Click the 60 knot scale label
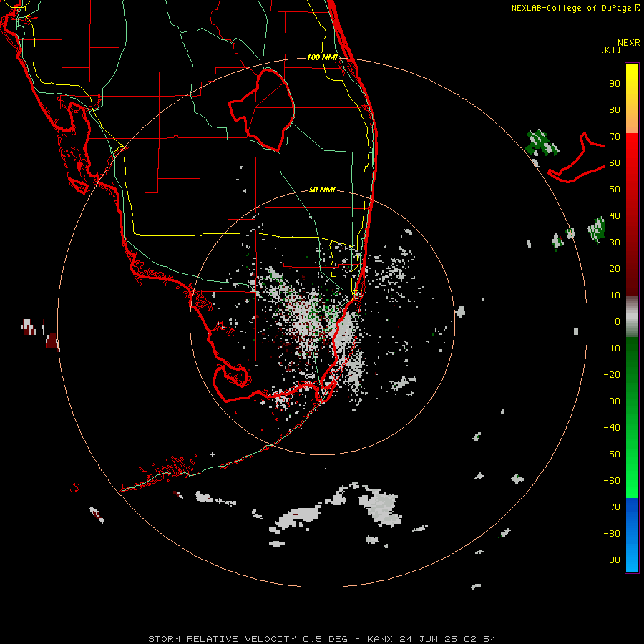 (x=615, y=163)
